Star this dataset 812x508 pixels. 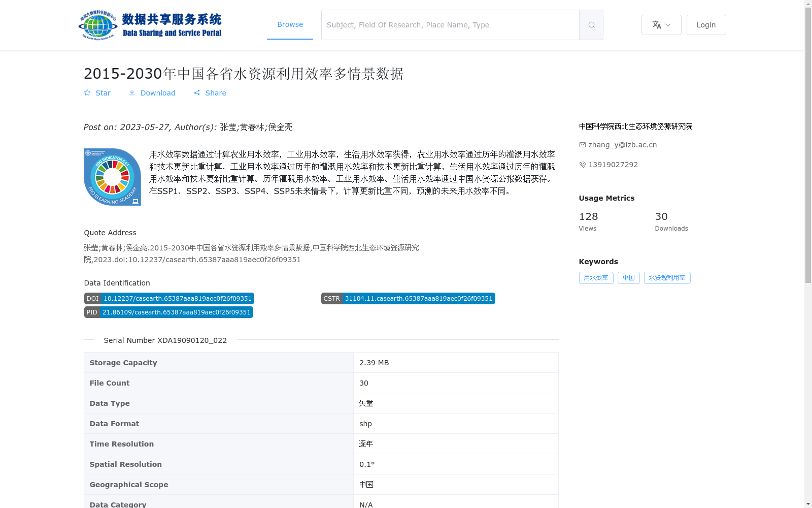97,93
